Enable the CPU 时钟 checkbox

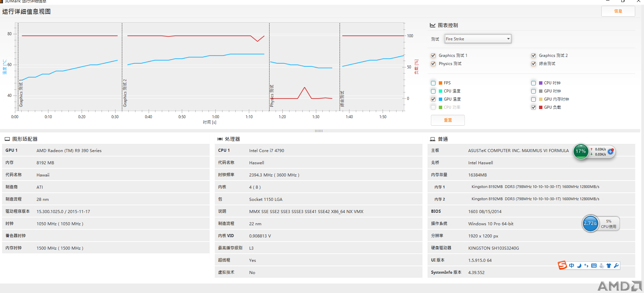533,83
